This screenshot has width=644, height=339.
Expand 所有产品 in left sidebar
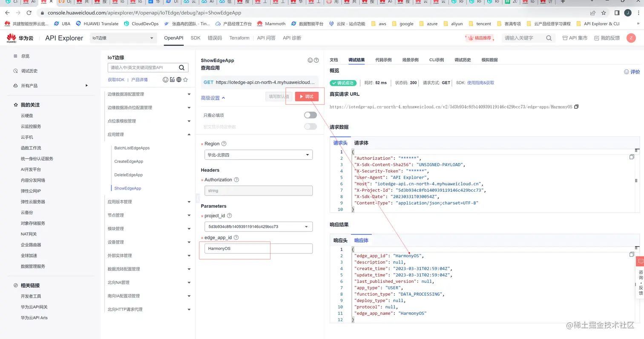[51, 86]
